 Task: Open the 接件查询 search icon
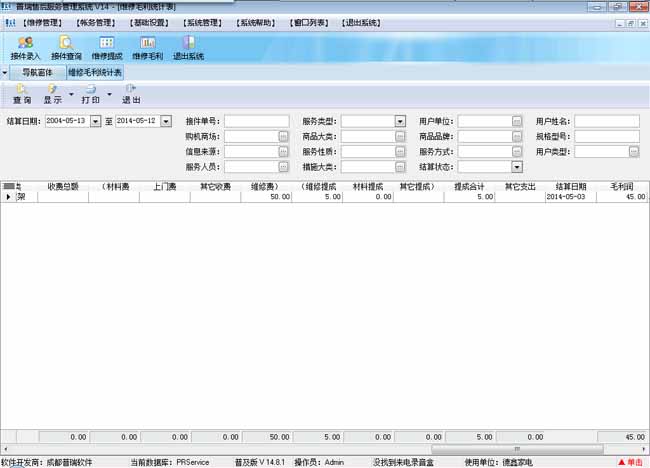pos(66,42)
